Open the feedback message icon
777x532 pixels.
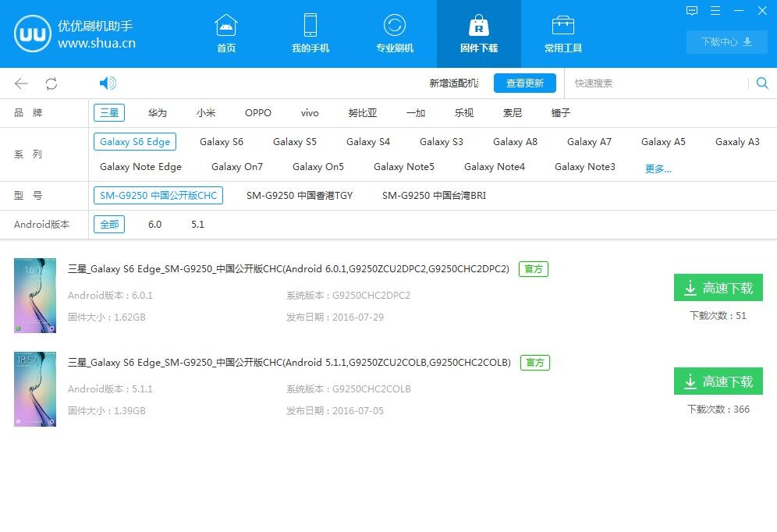pyautogui.click(x=692, y=11)
